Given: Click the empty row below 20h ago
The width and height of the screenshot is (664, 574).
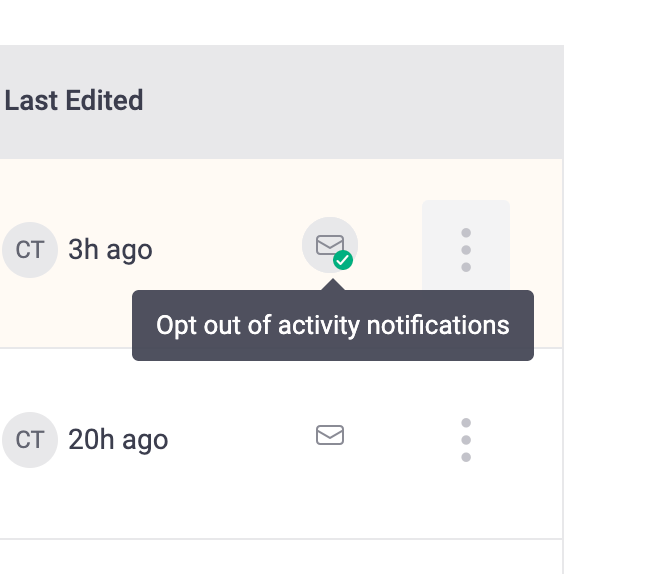Looking at the screenshot, I should coord(280,557).
